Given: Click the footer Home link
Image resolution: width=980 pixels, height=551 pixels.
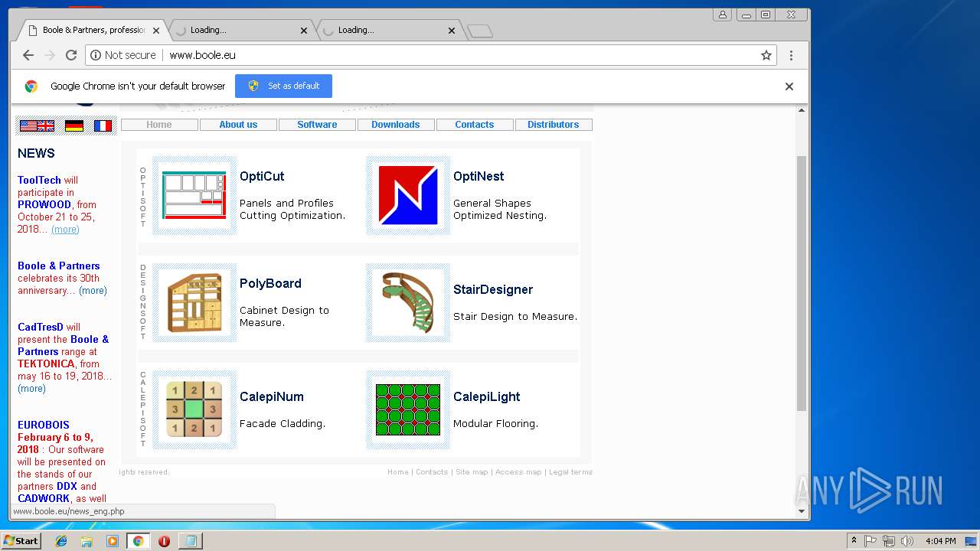Looking at the screenshot, I should click(x=398, y=472).
